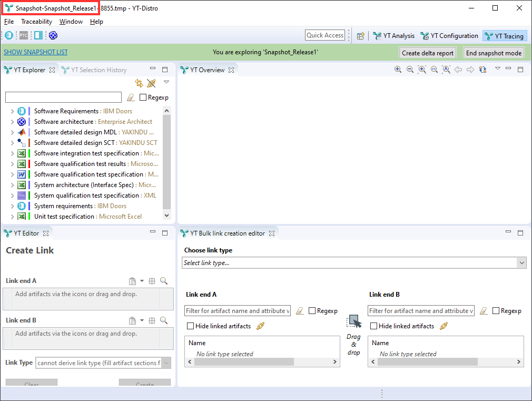The width and height of the screenshot is (532, 401).
Task: Click the search magnifier for Link end A
Action: coord(164,281)
